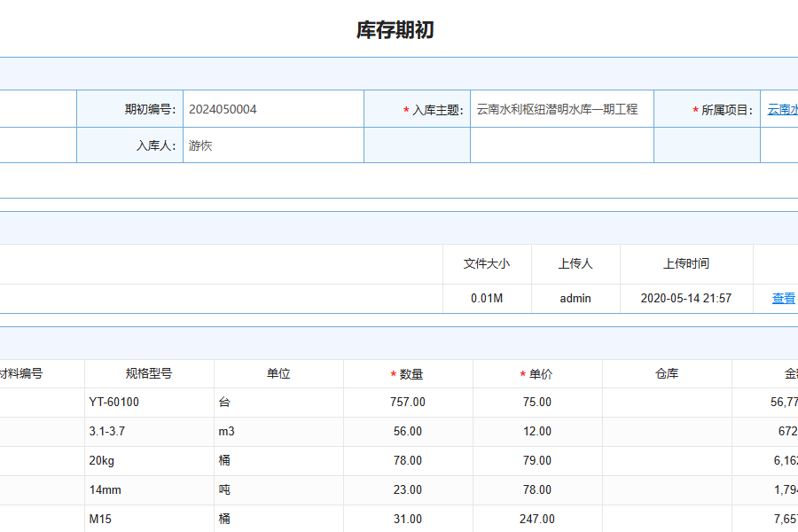This screenshot has width=798, height=532.
Task: Click the quantity cell showing 757.00
Action: click(x=408, y=403)
